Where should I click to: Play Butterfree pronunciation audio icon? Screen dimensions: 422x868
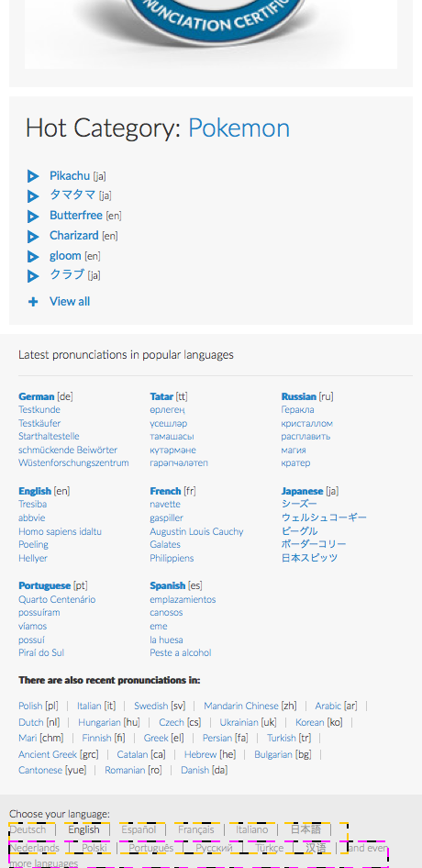pyautogui.click(x=33, y=217)
